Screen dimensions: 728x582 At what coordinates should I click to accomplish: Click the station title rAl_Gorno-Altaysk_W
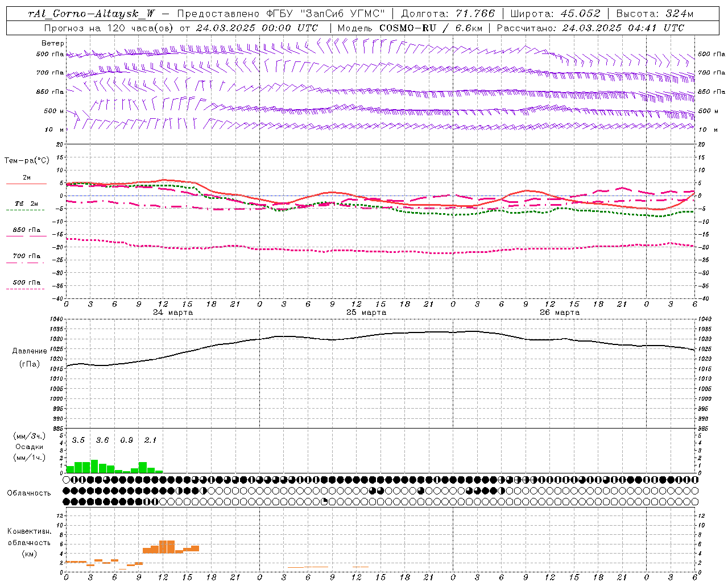coord(91,14)
